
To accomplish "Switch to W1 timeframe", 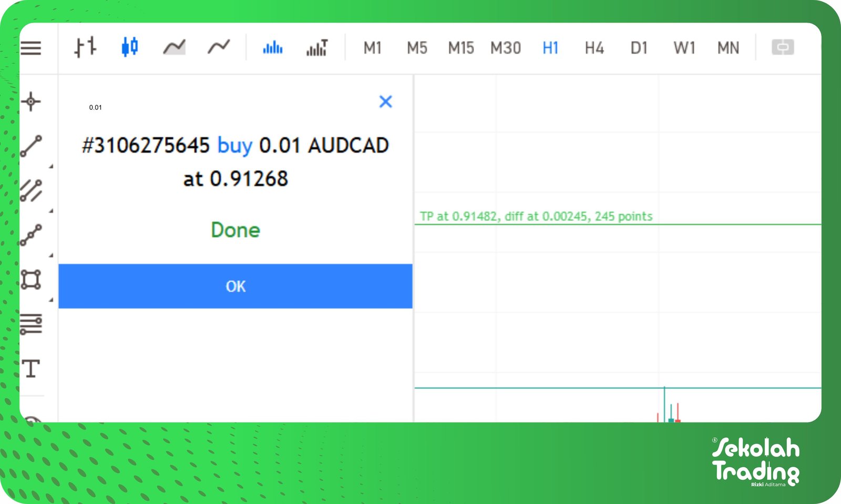I will point(684,48).
